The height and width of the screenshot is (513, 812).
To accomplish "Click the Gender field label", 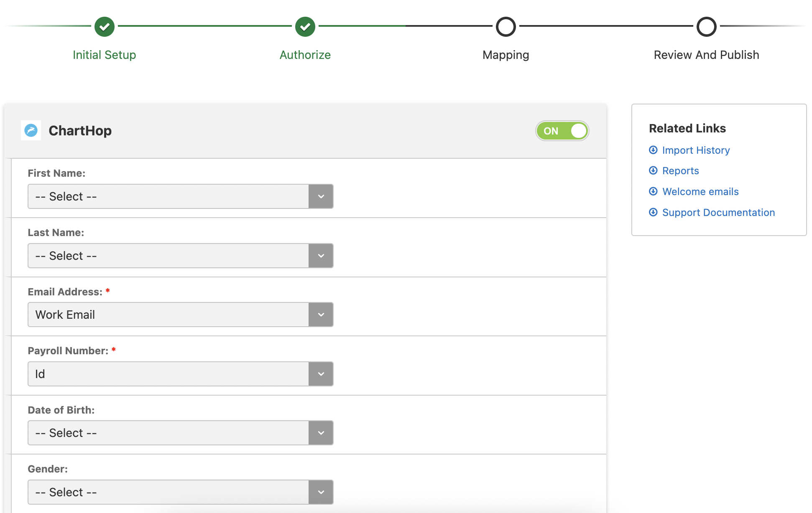I will click(x=48, y=469).
